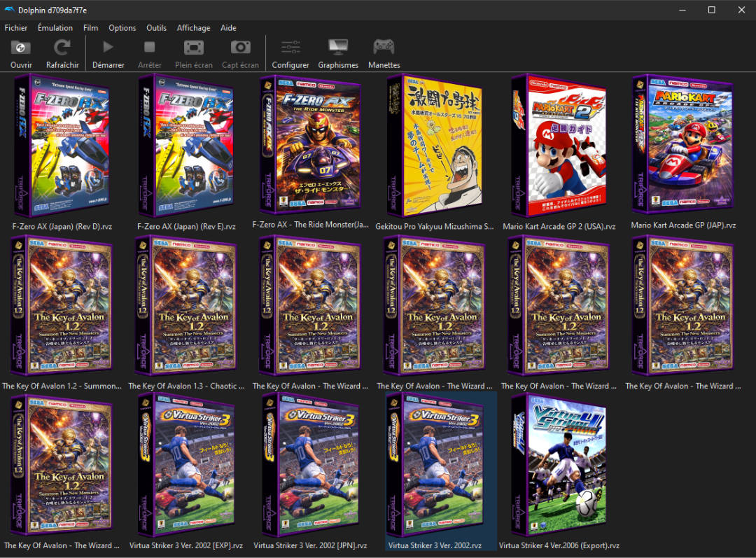Image resolution: width=756 pixels, height=558 pixels.
Task: Open Graphismes monitor icon
Action: coord(338,48)
